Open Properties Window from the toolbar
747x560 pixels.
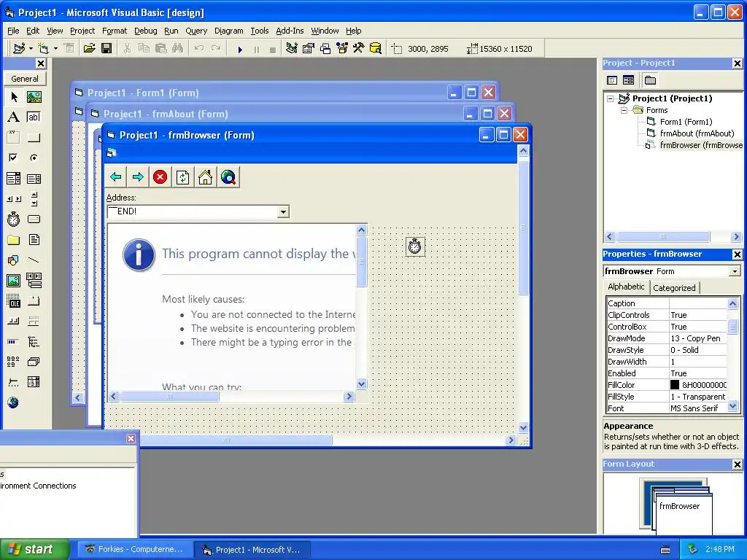pos(309,49)
